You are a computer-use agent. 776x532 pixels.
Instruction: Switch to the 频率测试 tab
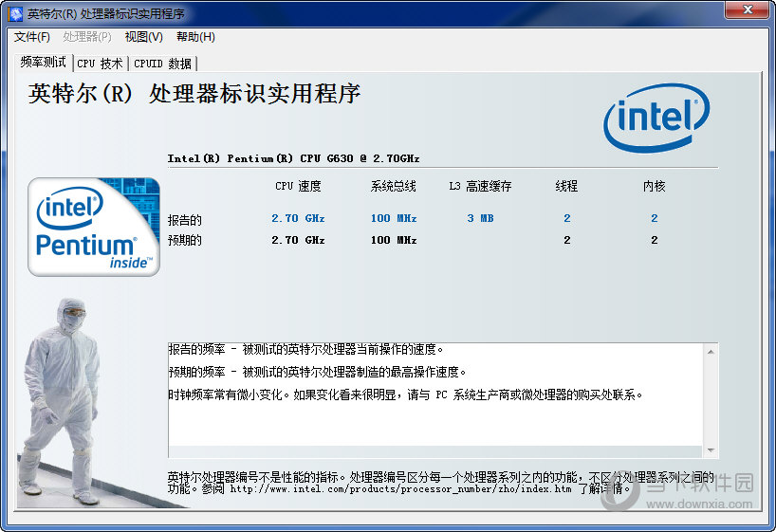(x=44, y=63)
